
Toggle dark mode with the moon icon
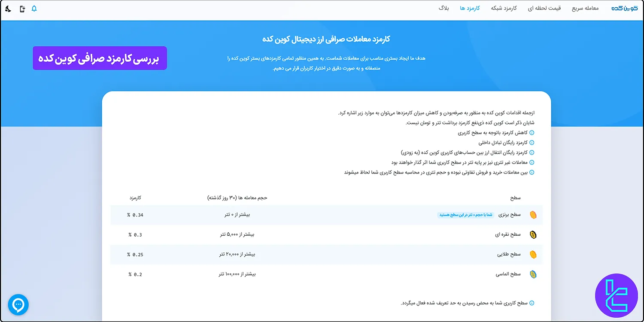(7, 8)
